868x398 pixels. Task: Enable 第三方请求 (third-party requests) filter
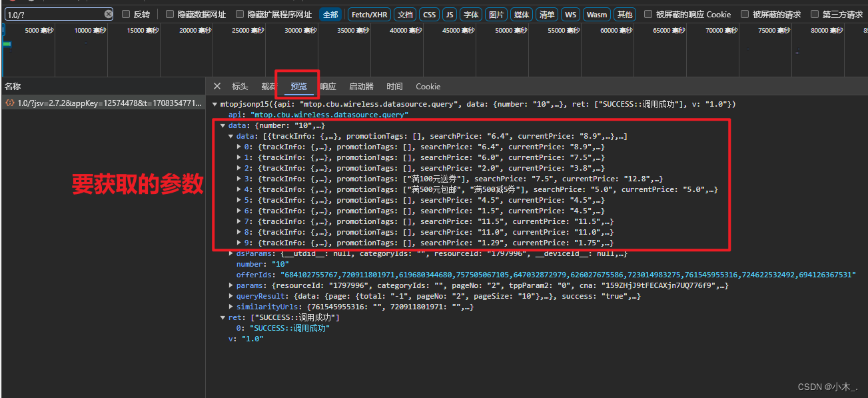(816, 13)
